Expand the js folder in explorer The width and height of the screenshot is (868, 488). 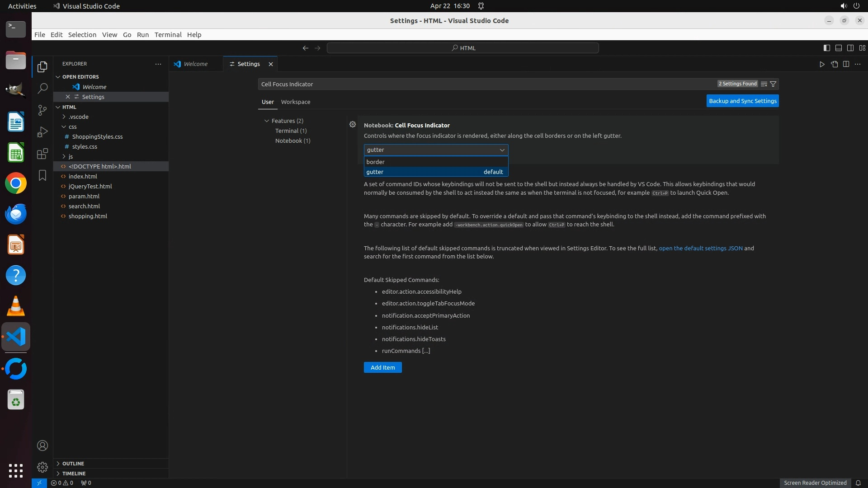point(71,156)
